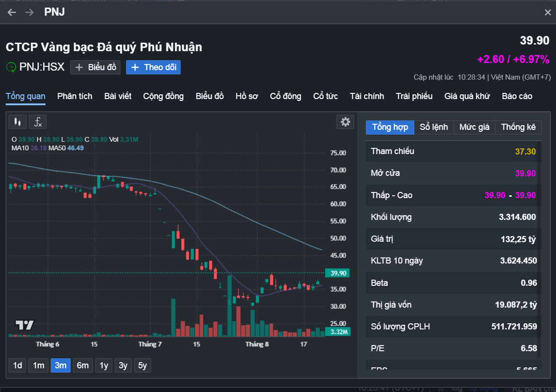
Task: Choose the 5y time range
Action: tap(143, 365)
